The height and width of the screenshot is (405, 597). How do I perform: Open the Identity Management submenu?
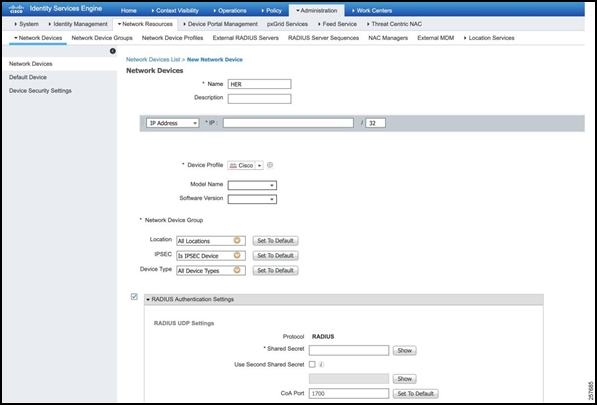coord(78,24)
